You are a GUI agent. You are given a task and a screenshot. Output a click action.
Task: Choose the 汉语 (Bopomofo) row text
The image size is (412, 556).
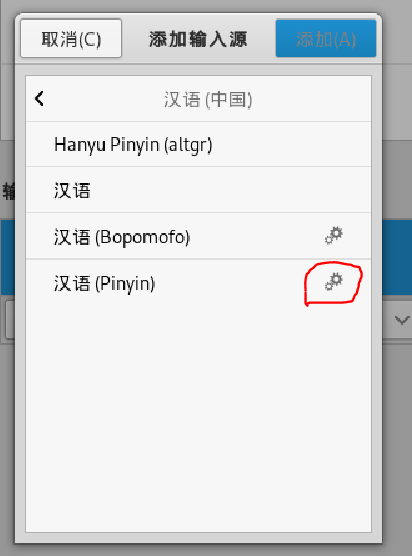[x=122, y=237]
